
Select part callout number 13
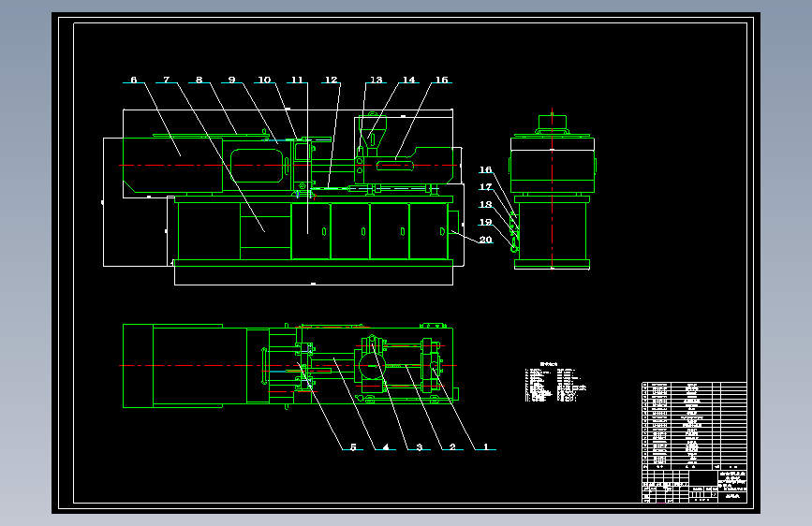376,80
